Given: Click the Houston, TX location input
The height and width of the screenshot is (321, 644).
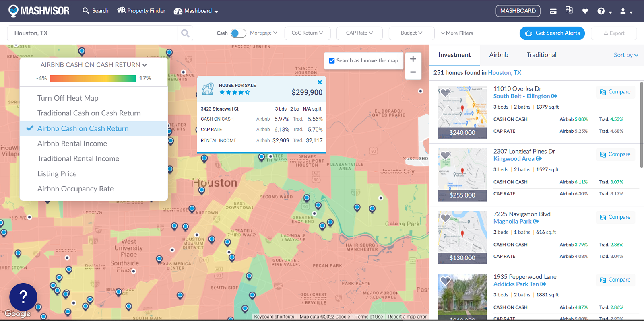Looking at the screenshot, I should [x=92, y=33].
